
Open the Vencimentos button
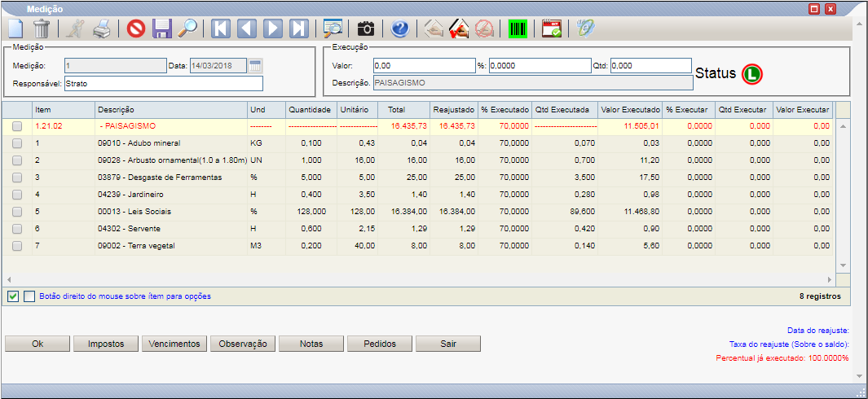(174, 344)
